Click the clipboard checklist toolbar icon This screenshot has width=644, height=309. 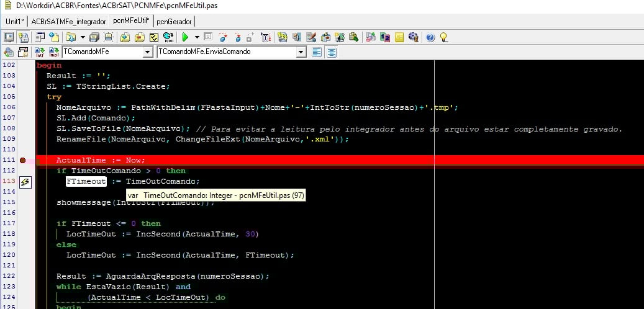(296, 37)
